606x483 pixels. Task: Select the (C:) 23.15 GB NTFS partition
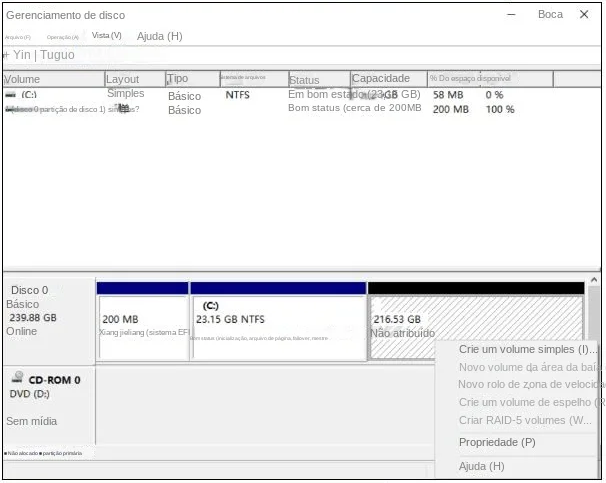(x=278, y=328)
